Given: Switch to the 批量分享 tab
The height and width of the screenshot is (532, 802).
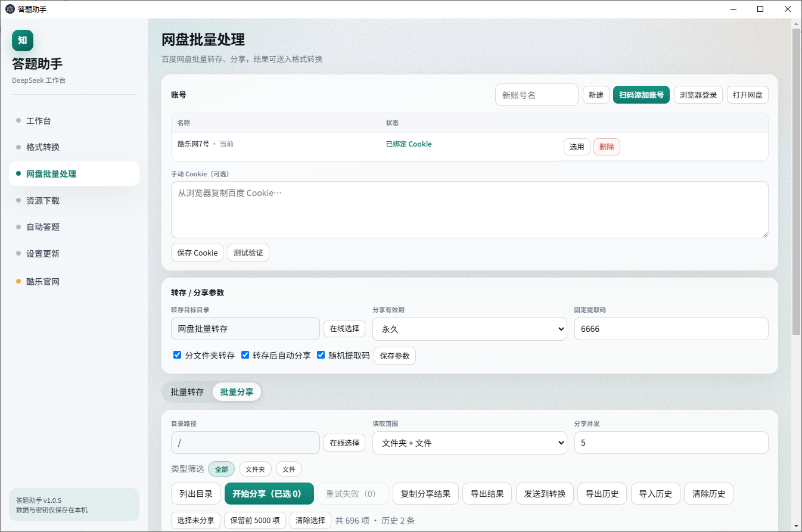Looking at the screenshot, I should (x=237, y=392).
